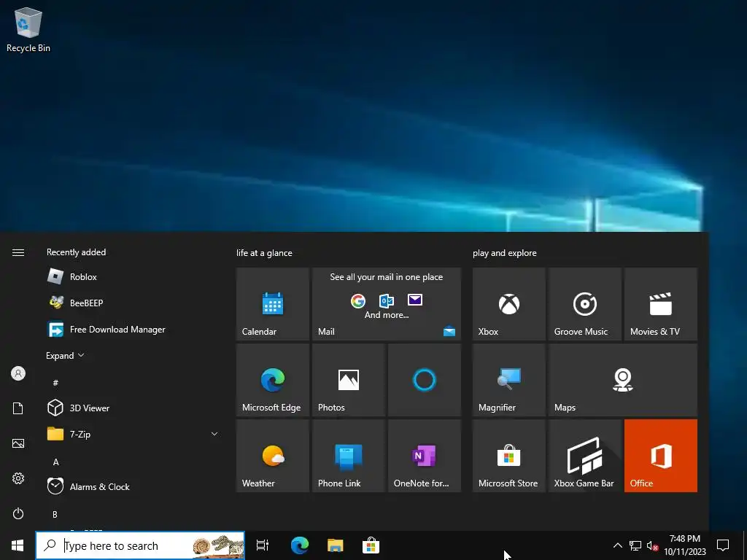Expand the Start hamburger menu
This screenshot has height=560, width=747.
pos(18,252)
